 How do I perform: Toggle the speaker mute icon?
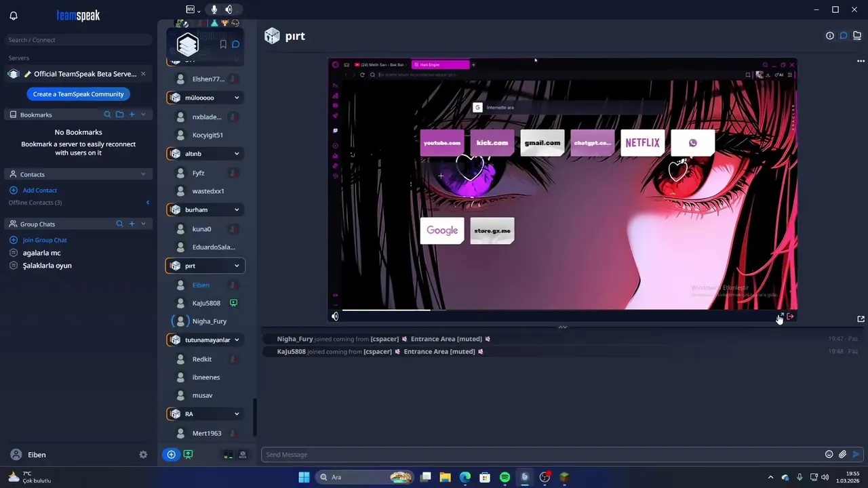pos(229,9)
